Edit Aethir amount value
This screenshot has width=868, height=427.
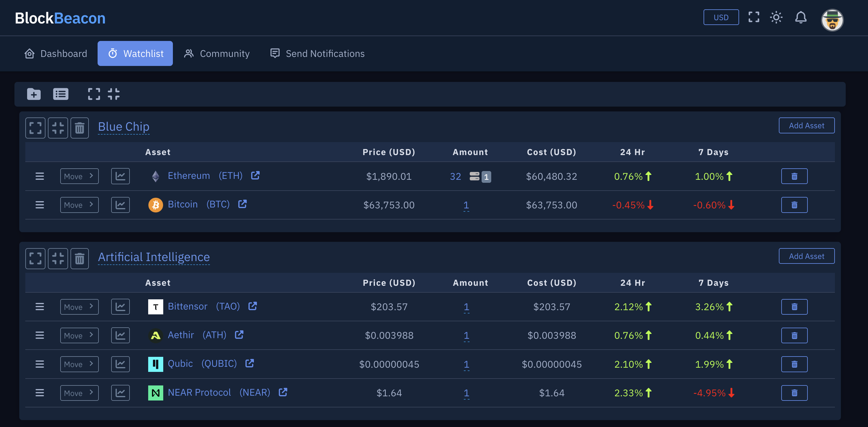click(x=466, y=335)
